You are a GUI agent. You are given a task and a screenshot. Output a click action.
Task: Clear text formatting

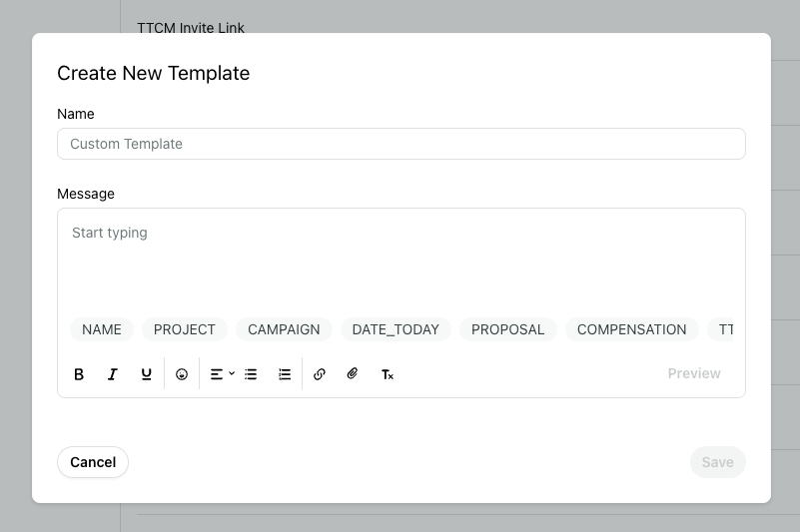(388, 374)
